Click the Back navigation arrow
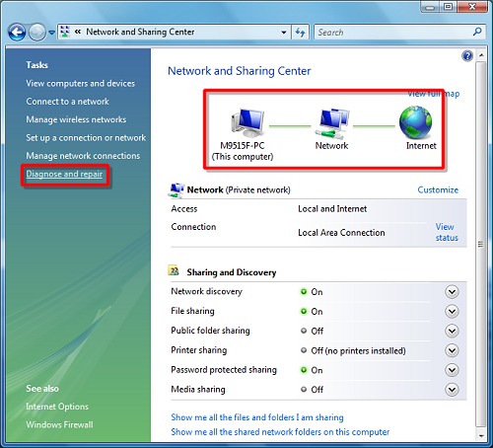 (x=17, y=33)
